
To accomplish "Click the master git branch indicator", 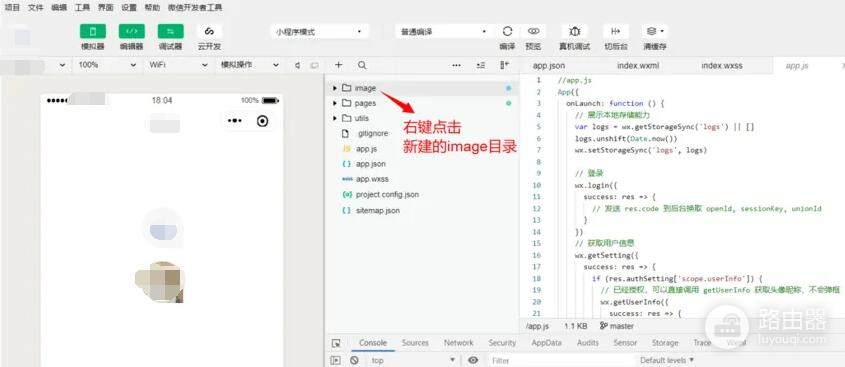I will pyautogui.click(x=617, y=326).
